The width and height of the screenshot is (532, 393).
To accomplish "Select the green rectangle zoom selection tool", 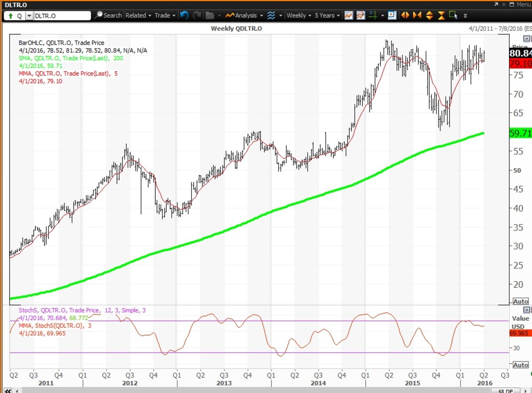I will [x=453, y=15].
